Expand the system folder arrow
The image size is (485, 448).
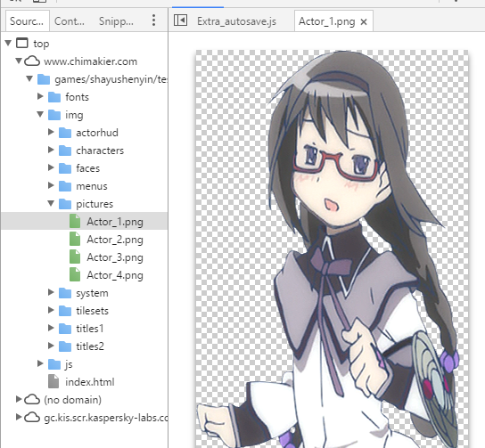51,292
